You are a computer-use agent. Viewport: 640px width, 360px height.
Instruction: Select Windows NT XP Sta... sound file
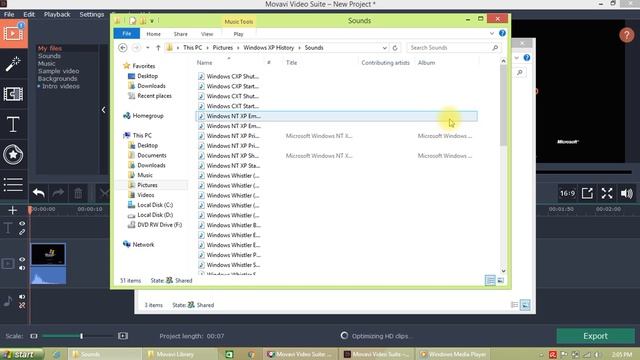[233, 166]
